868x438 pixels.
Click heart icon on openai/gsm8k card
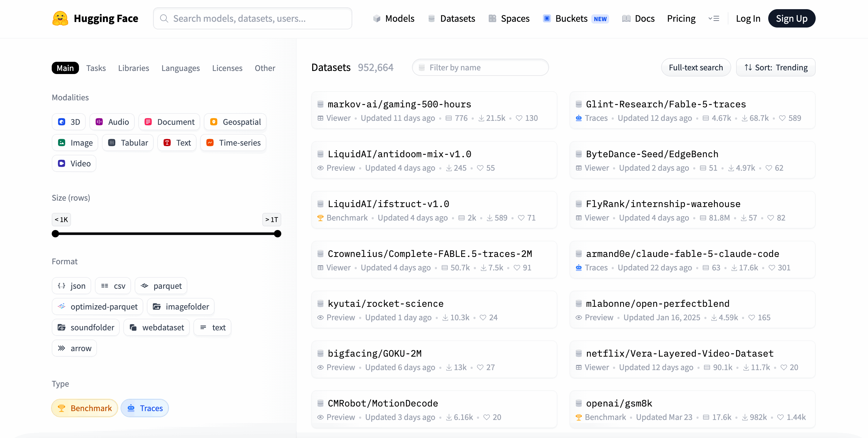coord(780,417)
